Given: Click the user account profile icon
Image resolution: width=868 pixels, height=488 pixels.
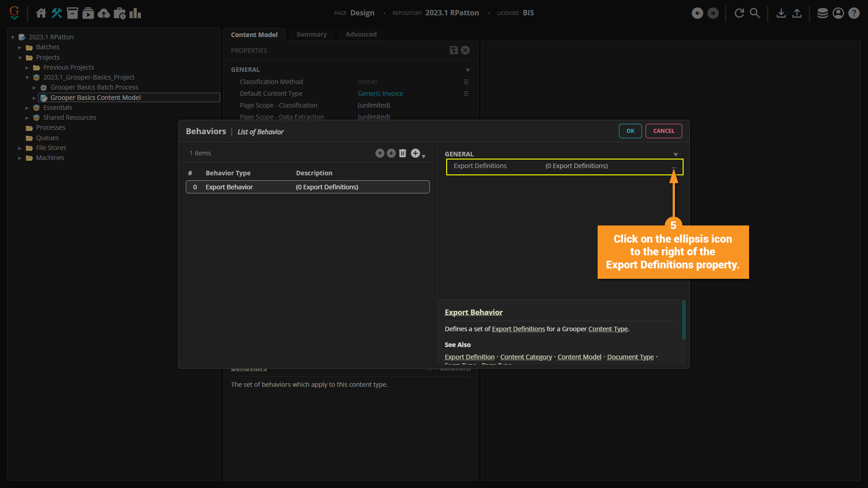Looking at the screenshot, I should pyautogui.click(x=838, y=13).
